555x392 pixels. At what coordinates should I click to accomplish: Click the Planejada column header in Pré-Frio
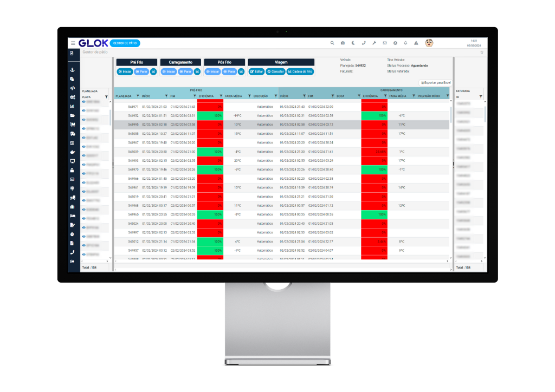pos(124,96)
